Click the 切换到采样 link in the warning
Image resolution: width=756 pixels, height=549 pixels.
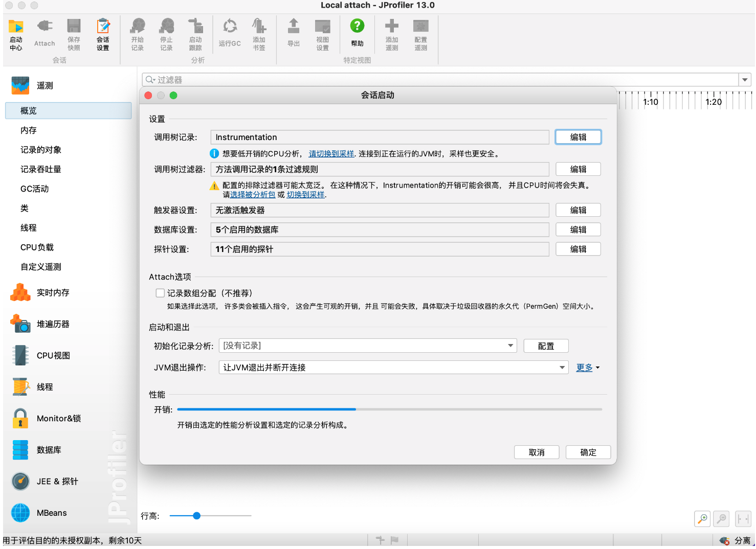pos(305,195)
